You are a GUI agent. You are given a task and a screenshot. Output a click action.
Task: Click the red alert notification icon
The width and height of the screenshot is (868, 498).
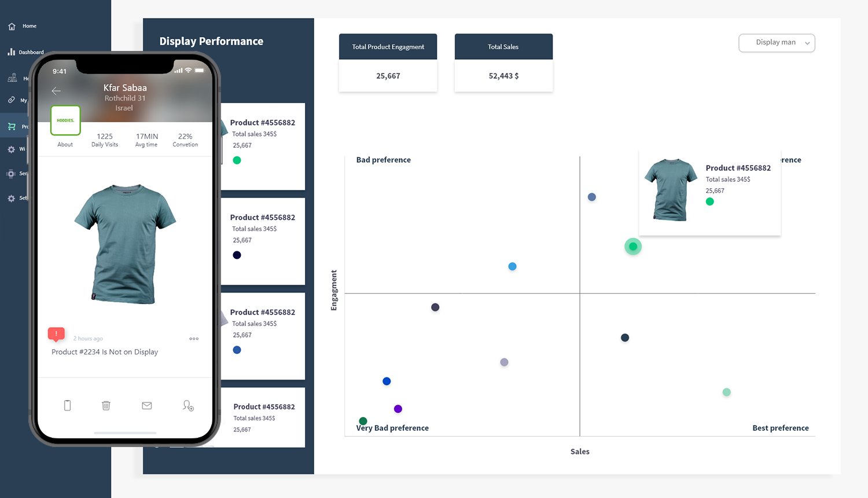[x=56, y=334]
